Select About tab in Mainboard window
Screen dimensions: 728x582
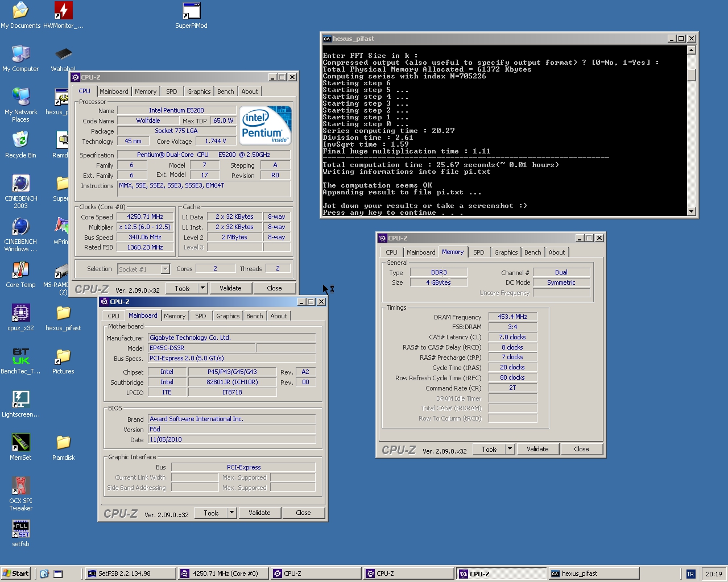[279, 316]
